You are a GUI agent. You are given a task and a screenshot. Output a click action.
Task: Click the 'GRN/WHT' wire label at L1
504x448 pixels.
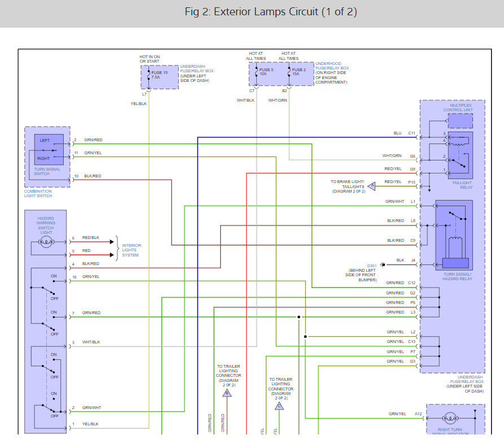[395, 202]
